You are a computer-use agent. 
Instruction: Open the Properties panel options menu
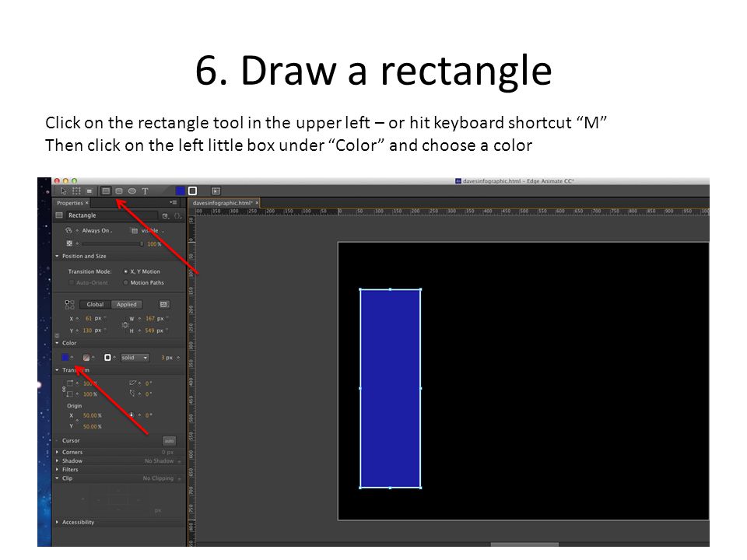(x=174, y=202)
